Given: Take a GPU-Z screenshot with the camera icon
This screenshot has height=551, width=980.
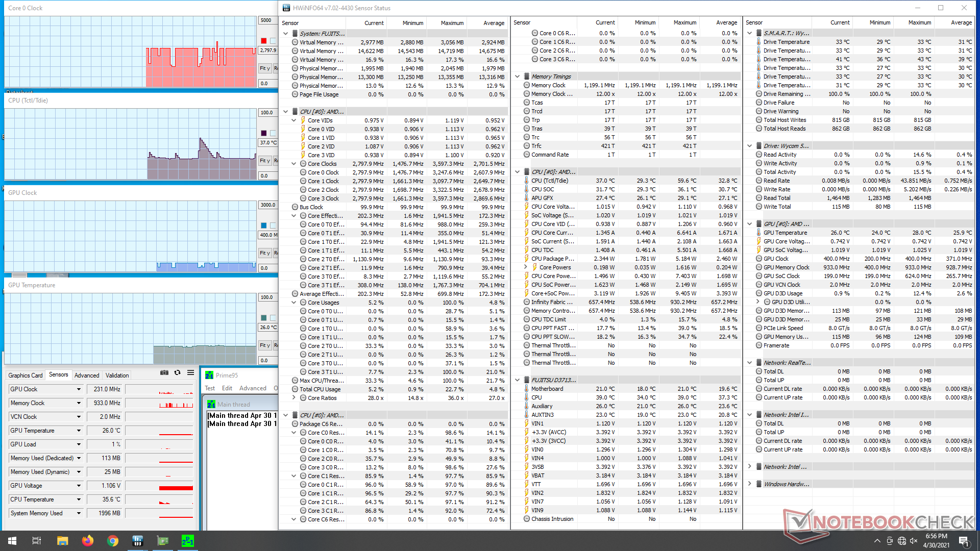Looking at the screenshot, I should tap(164, 373).
